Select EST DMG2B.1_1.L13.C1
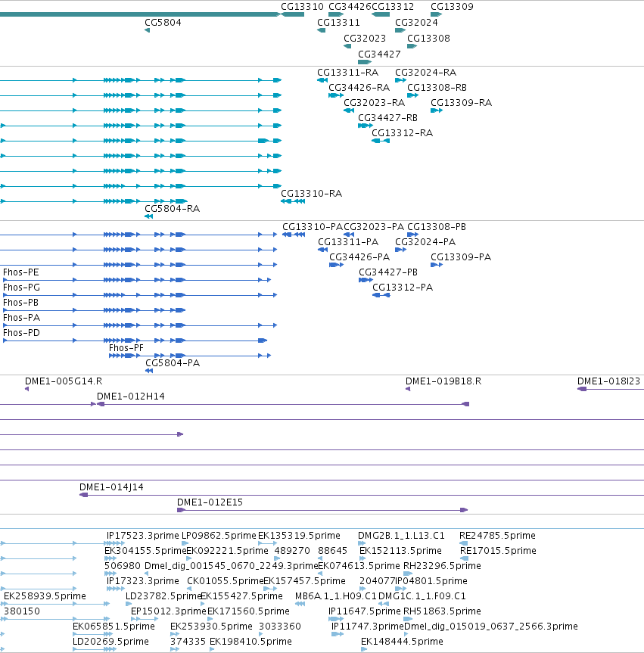This screenshot has height=653, width=644. coord(401,536)
